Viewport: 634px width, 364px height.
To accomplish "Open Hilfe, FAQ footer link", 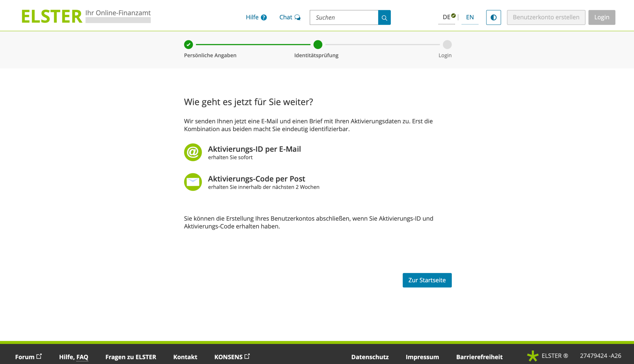I will point(74,357).
